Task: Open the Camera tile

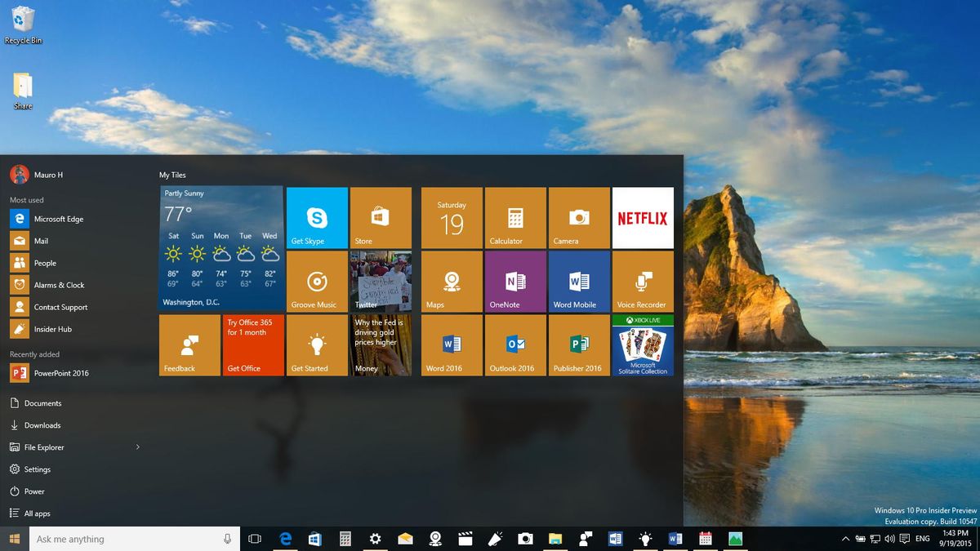Action: click(x=578, y=217)
